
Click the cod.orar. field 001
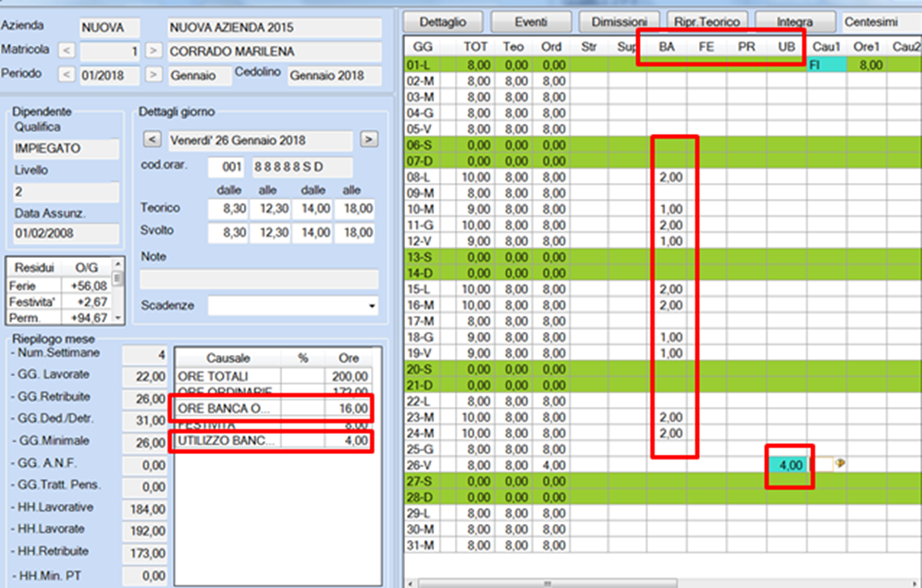pos(226,167)
